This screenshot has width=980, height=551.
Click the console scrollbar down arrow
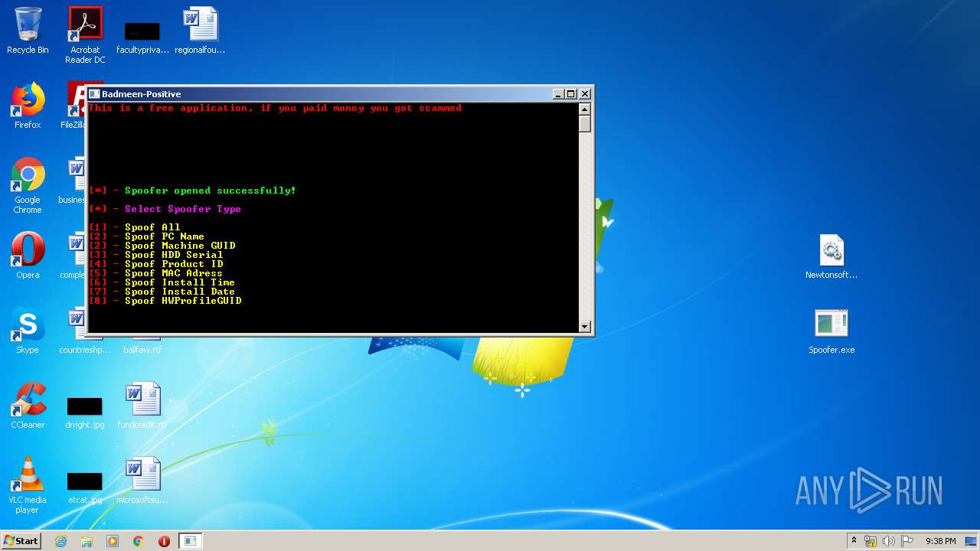pos(585,326)
